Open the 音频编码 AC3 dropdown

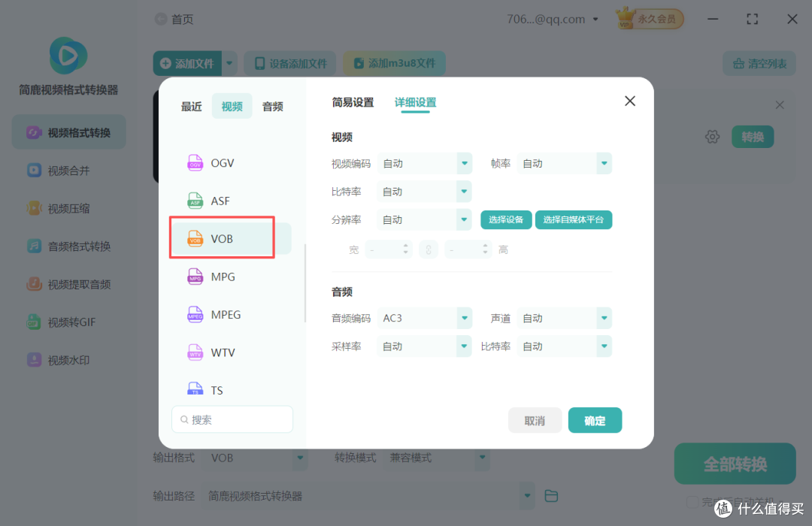[x=425, y=318]
